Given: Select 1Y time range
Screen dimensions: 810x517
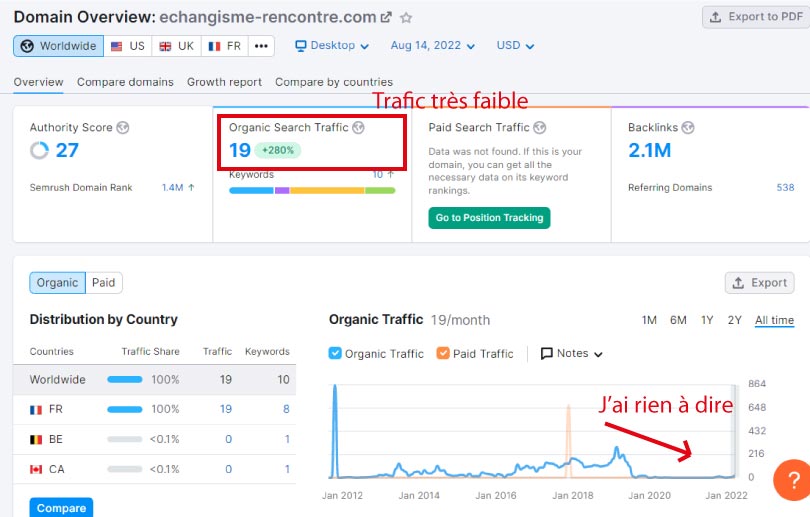Looking at the screenshot, I should tap(707, 320).
